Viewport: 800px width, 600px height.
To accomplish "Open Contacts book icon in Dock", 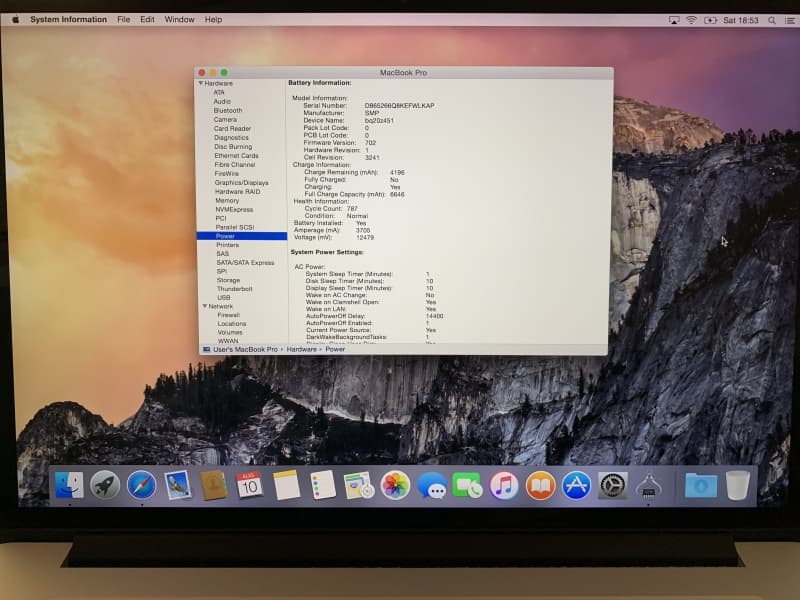I will pos(214,485).
